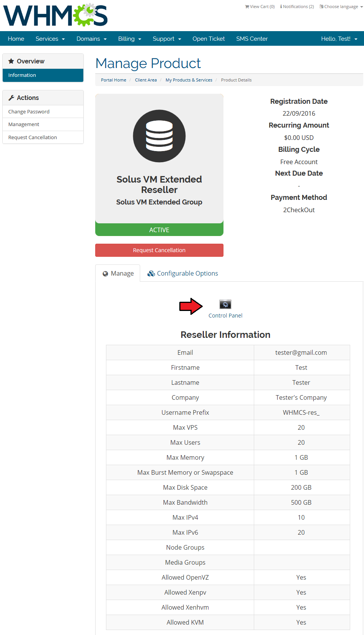
Task: Click the tester@gmail.com cell
Action: tap(301, 352)
